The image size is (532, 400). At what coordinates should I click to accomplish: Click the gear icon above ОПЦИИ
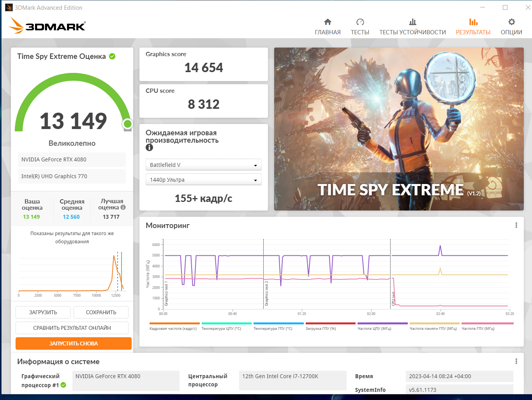point(511,22)
